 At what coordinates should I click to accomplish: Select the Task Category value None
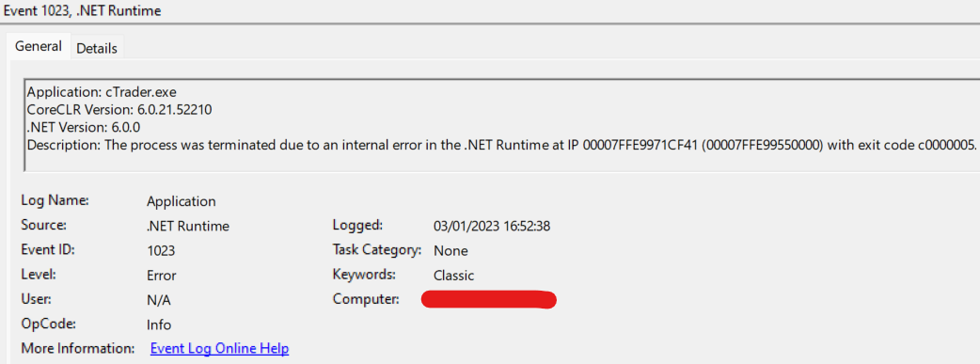[450, 251]
